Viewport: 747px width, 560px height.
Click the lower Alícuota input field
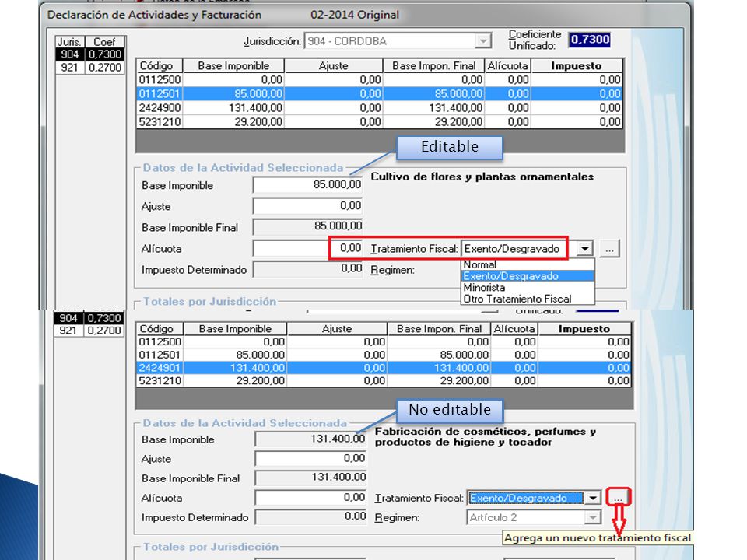pos(310,498)
